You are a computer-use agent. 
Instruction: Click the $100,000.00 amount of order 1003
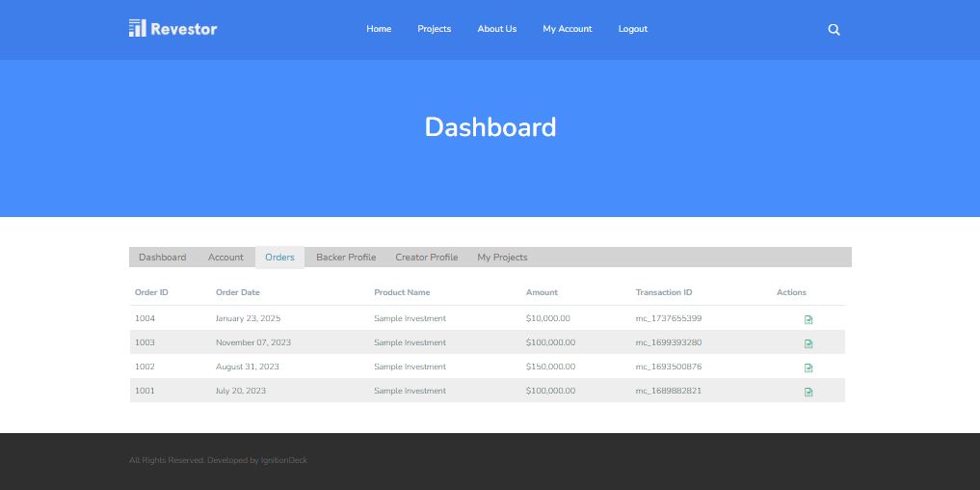pyautogui.click(x=550, y=342)
